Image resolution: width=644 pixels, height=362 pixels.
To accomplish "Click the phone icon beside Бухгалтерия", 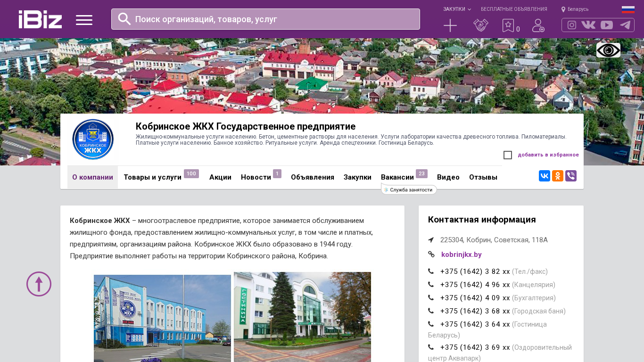I will [x=431, y=298].
